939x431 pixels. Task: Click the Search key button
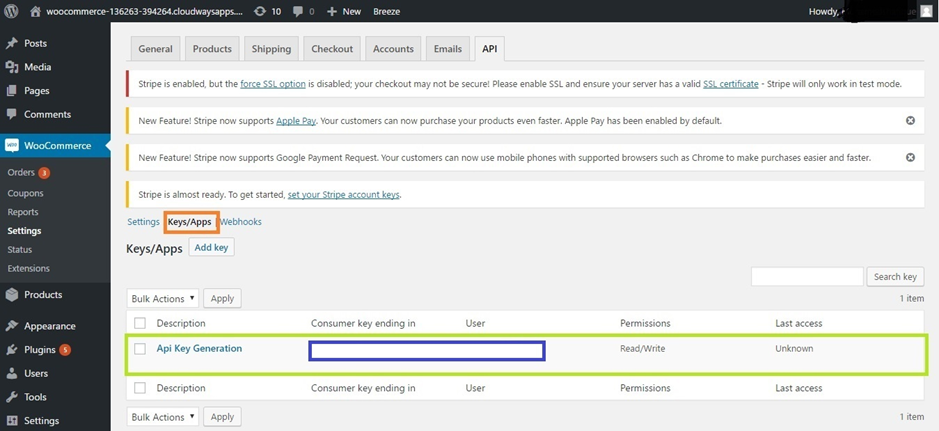895,277
